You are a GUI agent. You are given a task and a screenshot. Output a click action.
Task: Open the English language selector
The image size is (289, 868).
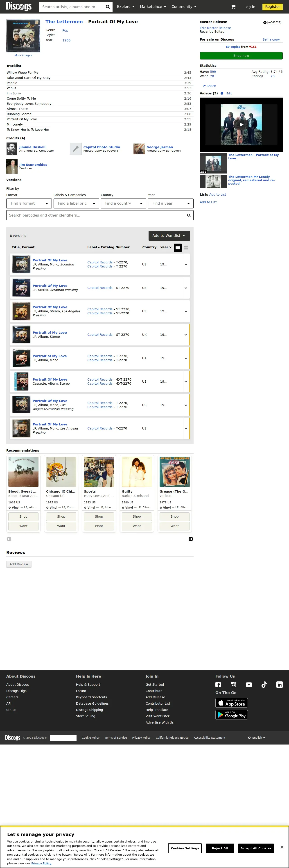click(x=256, y=738)
